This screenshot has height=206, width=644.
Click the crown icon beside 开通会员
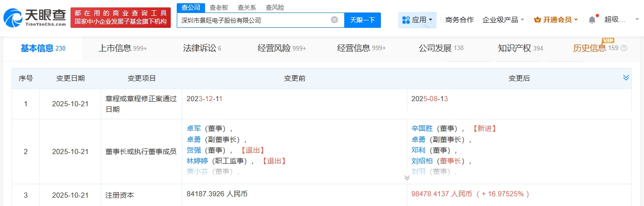click(537, 20)
